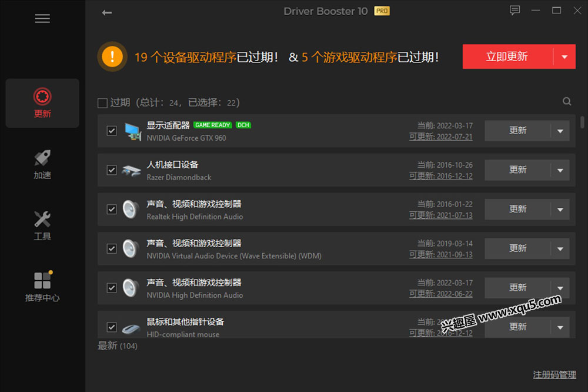Viewport: 588px width, 392px height.
Task: Open the feedback chat icon
Action: click(514, 10)
